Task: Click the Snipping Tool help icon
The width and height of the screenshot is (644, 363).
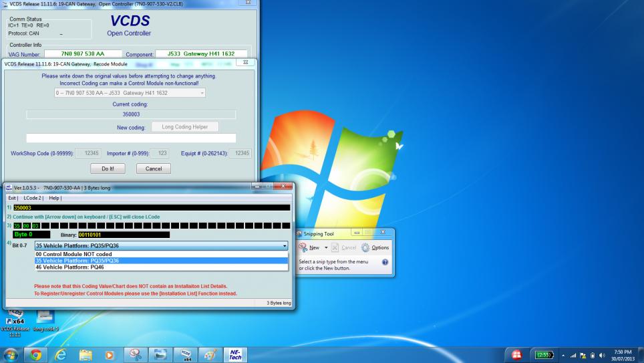Action: 385,262
